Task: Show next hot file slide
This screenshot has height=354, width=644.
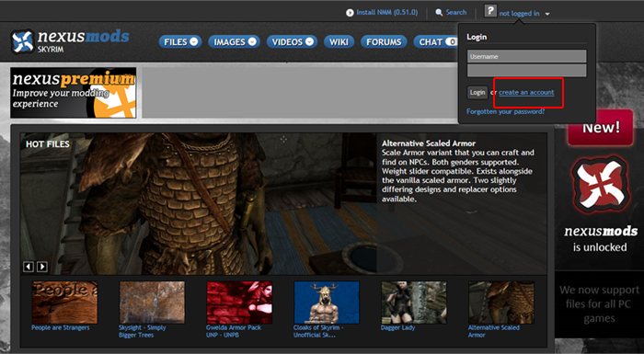Action: (42, 267)
